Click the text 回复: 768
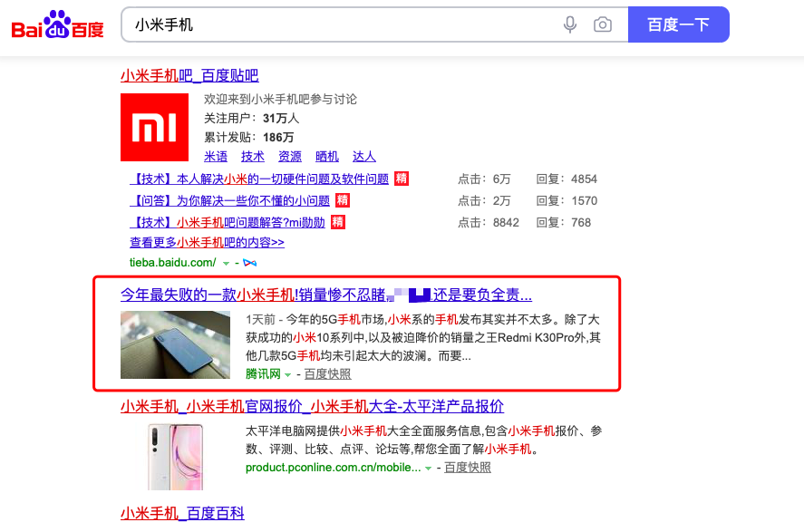 [564, 222]
